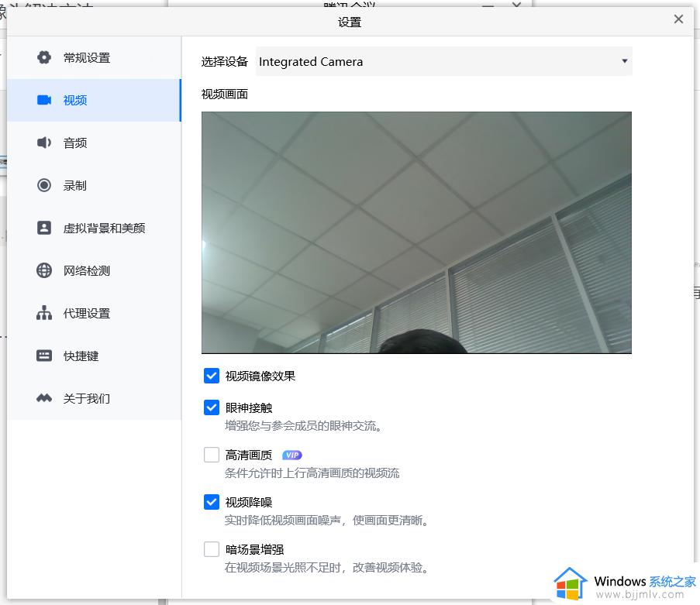Viewport: 700px width, 605px height.
Task: Open the 代理设置 section
Action: click(95, 313)
